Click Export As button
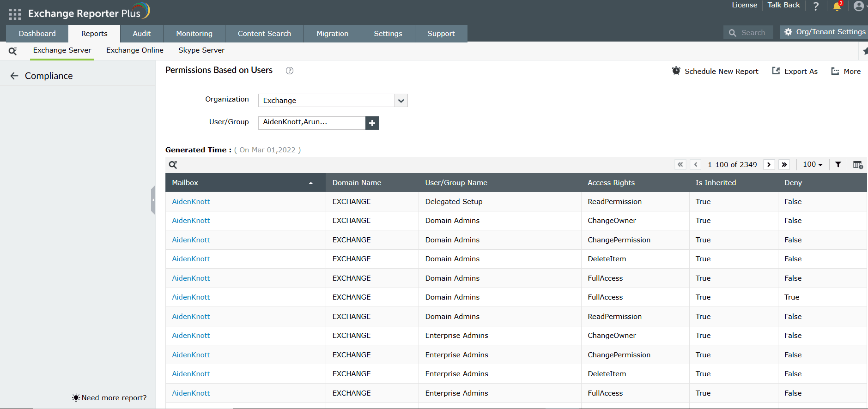This screenshot has width=868, height=409. coord(795,72)
